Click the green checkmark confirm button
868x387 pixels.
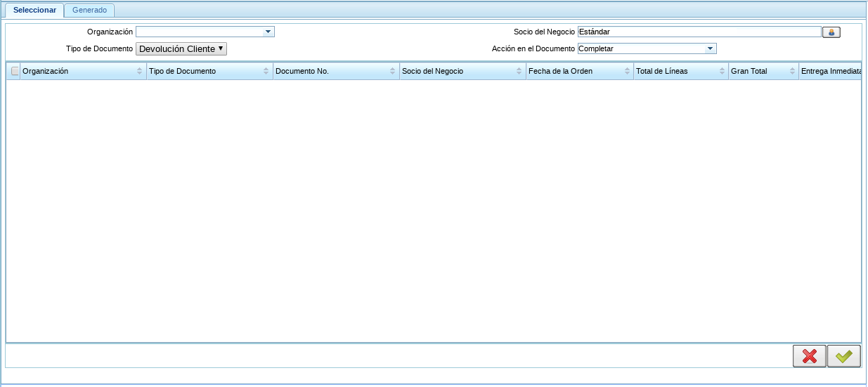pyautogui.click(x=843, y=356)
